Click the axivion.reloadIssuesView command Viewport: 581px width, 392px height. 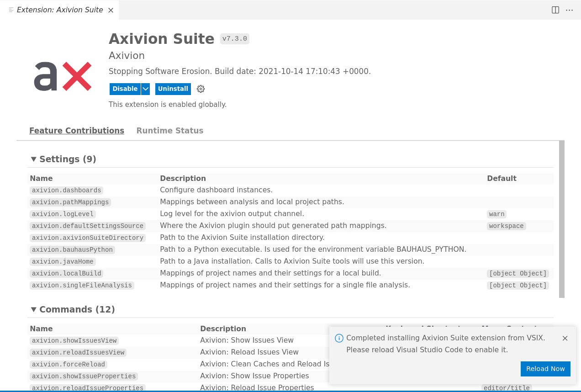[x=78, y=352]
